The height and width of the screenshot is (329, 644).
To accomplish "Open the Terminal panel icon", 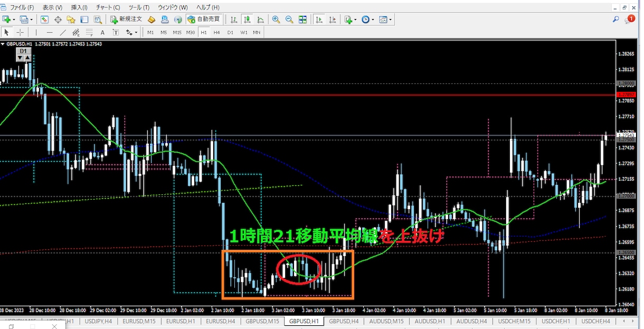I will (x=84, y=20).
